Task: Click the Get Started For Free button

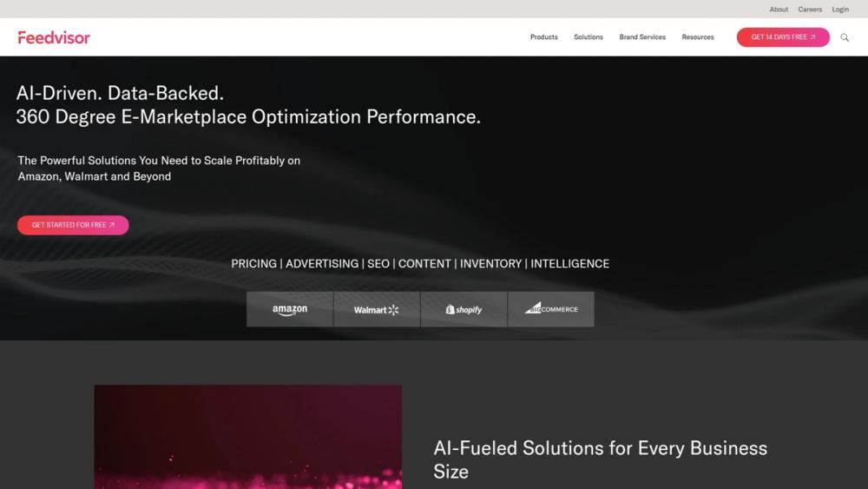Action: [73, 225]
